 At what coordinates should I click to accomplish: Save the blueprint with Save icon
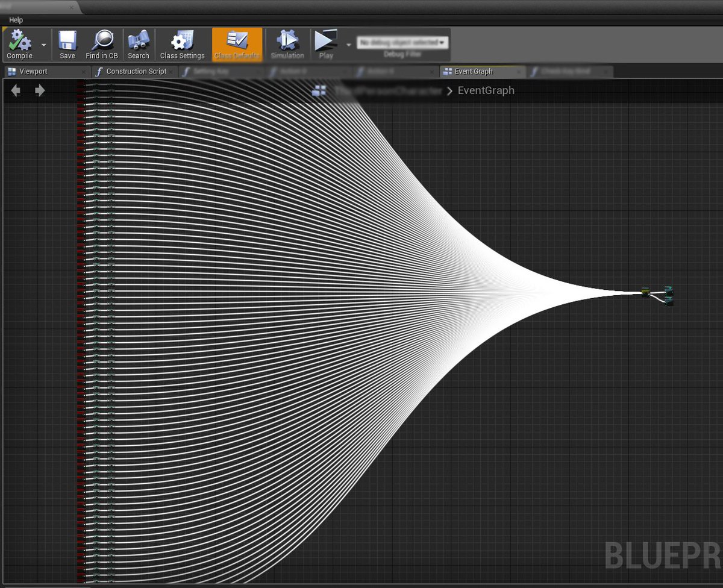click(67, 45)
